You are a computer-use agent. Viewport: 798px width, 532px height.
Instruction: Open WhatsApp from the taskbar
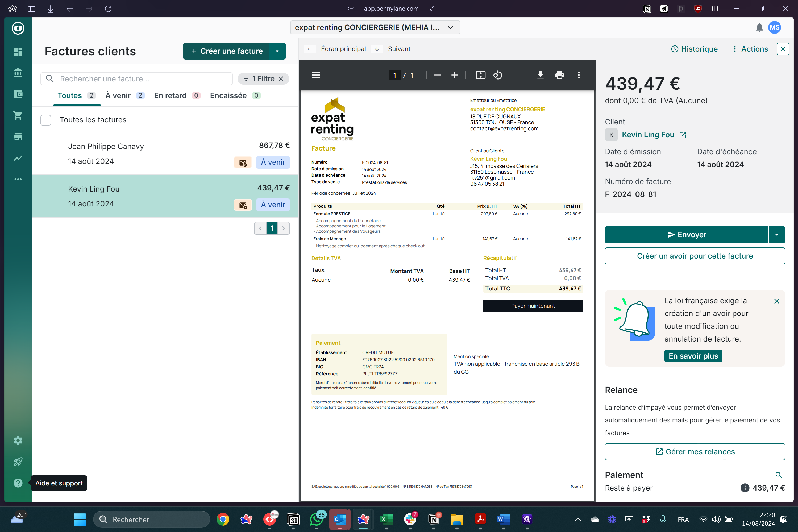pos(317,519)
